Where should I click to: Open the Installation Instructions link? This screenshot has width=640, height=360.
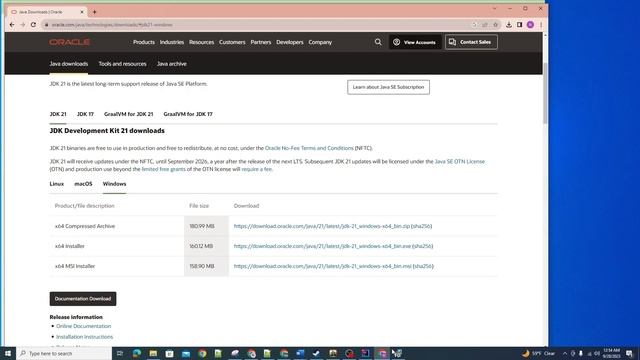[x=84, y=337]
